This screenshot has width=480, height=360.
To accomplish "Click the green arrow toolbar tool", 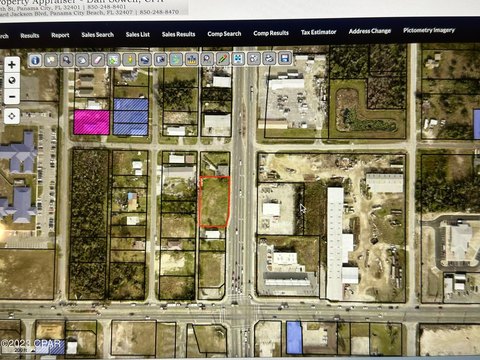I will pos(176,60).
